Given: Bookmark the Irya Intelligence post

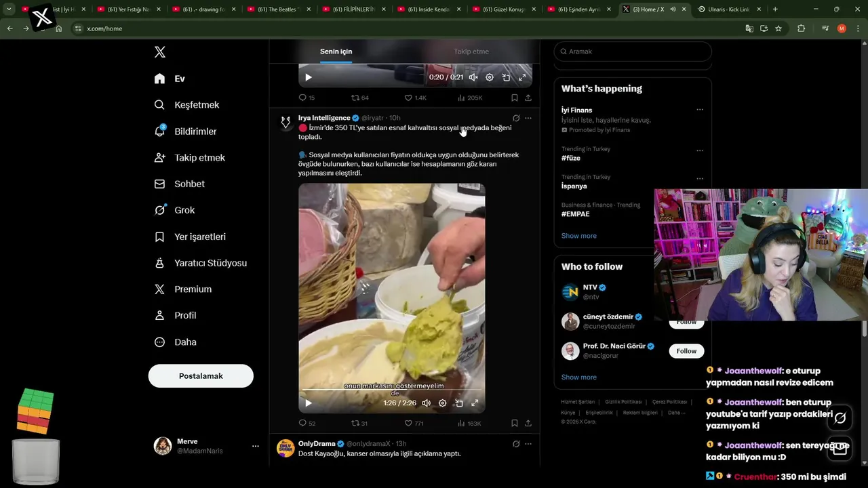Looking at the screenshot, I should 514,423.
